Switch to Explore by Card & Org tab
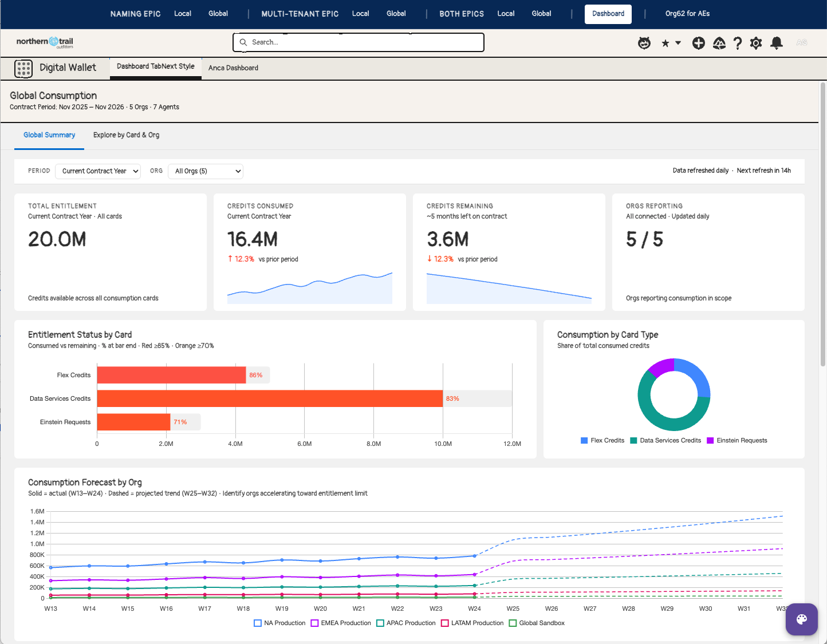This screenshot has width=827, height=644. coord(127,135)
